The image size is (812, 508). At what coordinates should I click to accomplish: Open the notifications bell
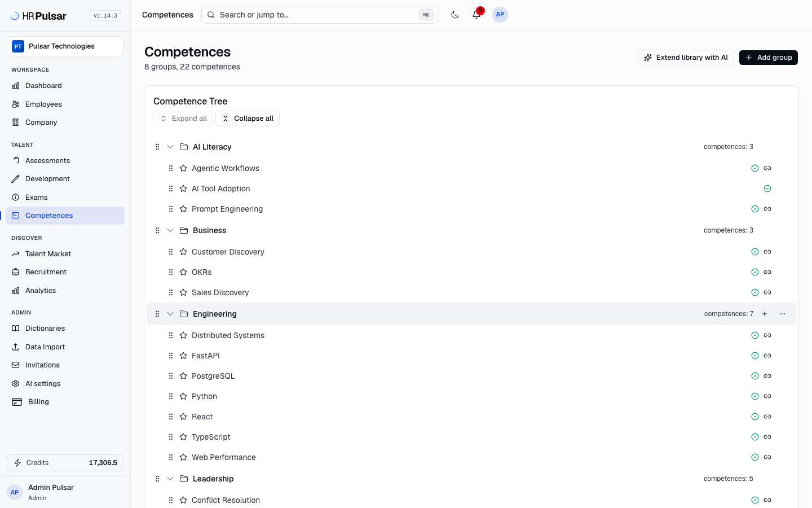click(x=476, y=15)
